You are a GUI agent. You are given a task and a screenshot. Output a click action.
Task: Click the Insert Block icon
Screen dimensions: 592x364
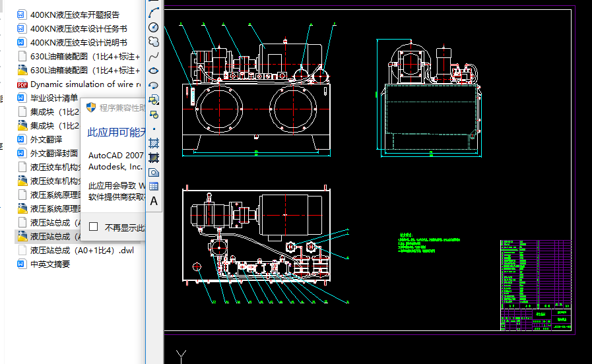154,100
